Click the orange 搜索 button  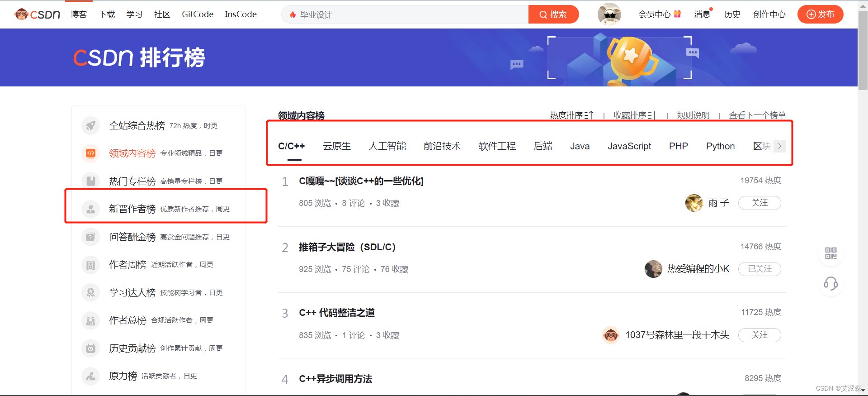click(x=553, y=14)
